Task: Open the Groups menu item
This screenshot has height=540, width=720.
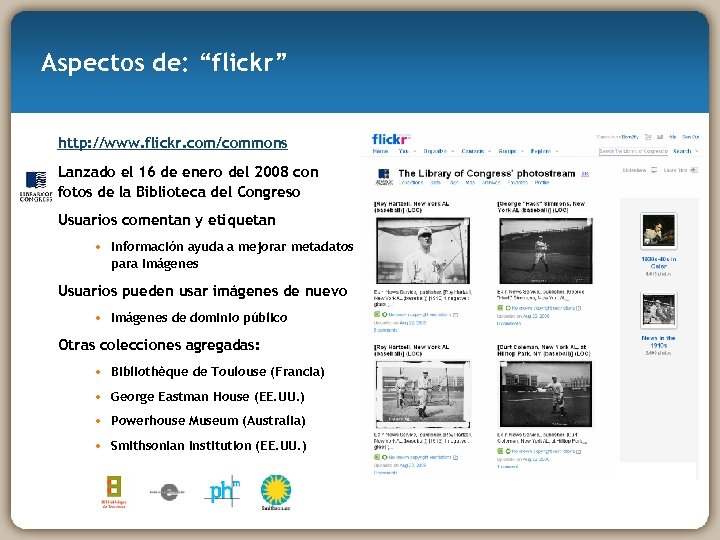Action: point(507,151)
